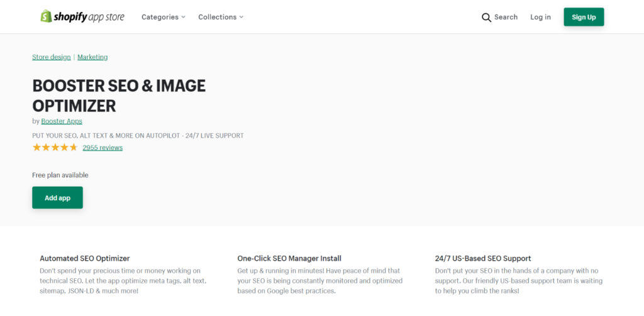Open the 2955 reviews link

(x=103, y=148)
